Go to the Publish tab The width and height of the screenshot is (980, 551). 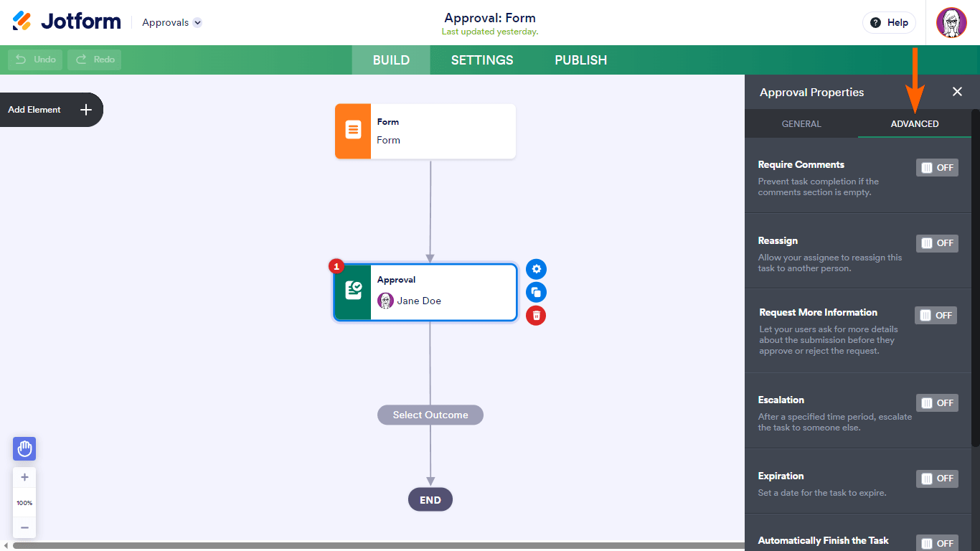coord(580,60)
